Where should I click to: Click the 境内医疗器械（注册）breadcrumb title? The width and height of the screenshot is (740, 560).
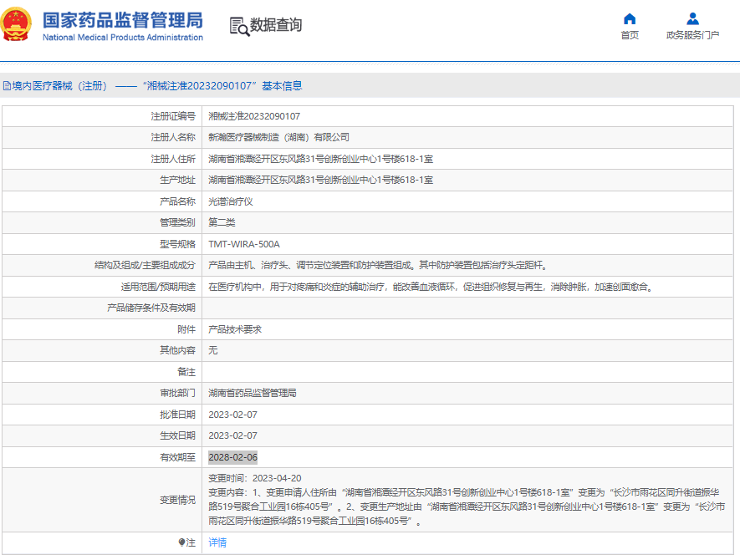tap(59, 86)
